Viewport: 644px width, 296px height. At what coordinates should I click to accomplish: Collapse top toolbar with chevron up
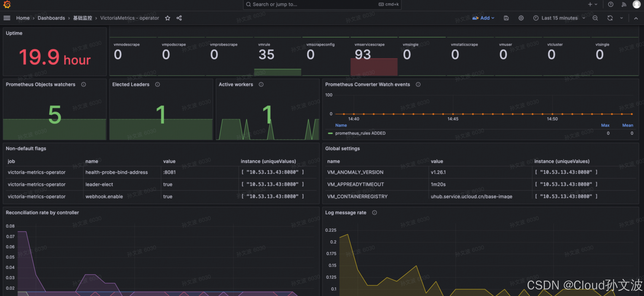pyautogui.click(x=636, y=18)
